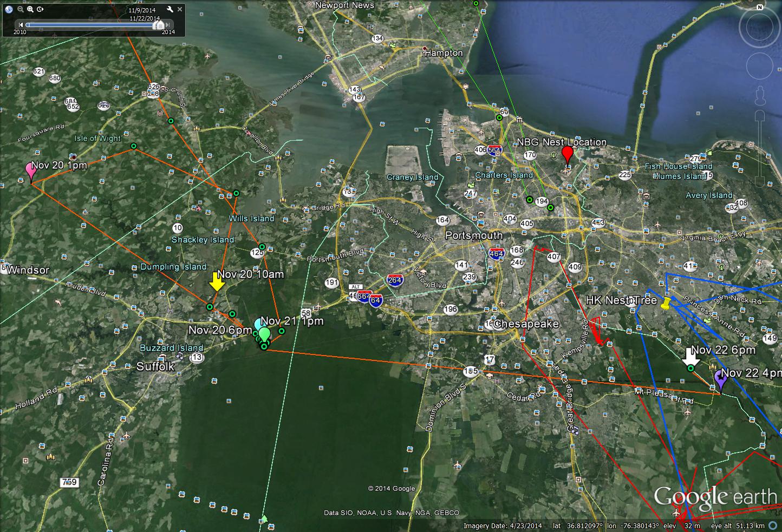
Task: Click the Move joystick circle
Action: [x=759, y=66]
